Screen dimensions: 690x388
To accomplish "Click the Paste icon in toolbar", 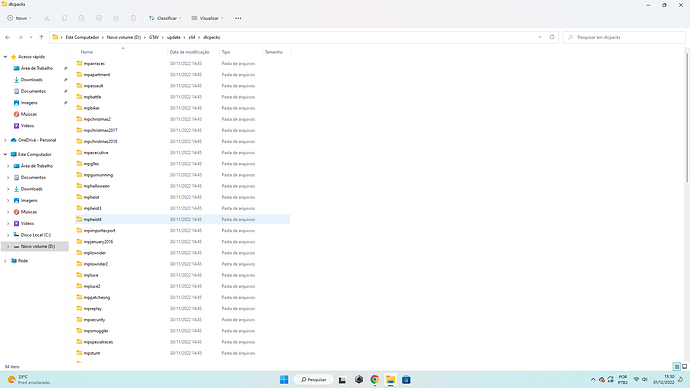I will (81, 18).
